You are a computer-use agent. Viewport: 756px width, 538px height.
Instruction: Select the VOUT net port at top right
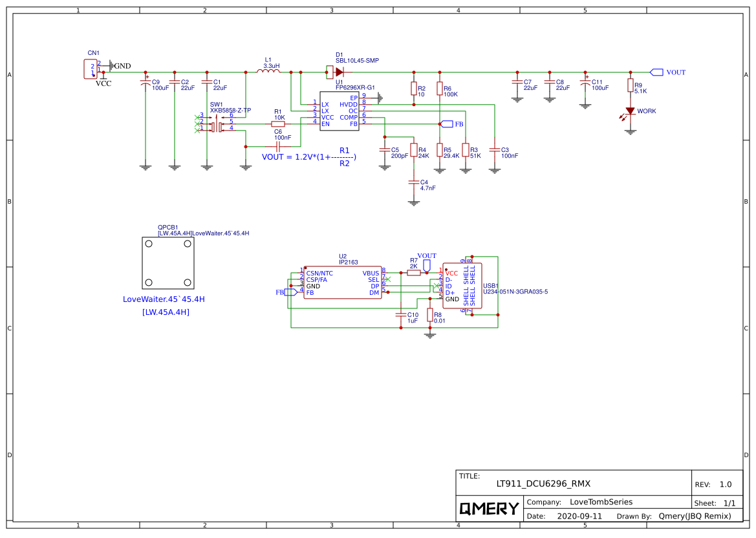tap(657, 72)
